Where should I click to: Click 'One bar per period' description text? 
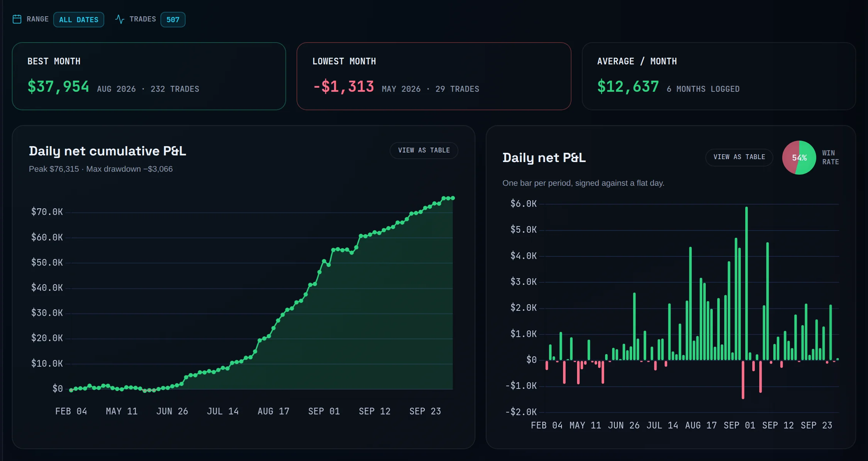583,183
